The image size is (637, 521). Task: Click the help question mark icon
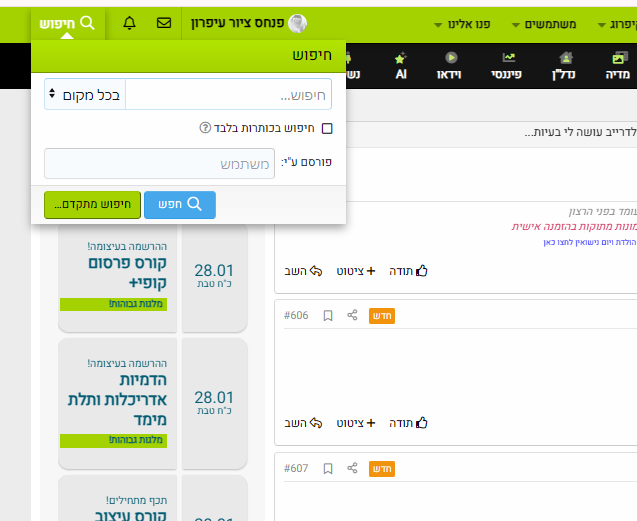click(205, 128)
